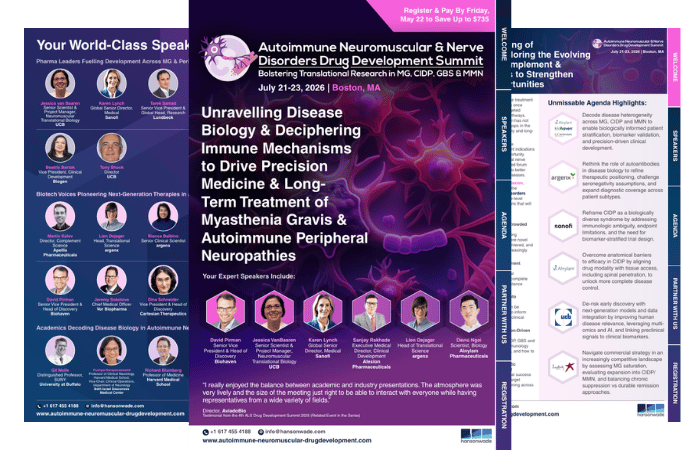Open the REGISTRATION tab on the center cover edge
The width and height of the screenshot is (700, 450).
(x=504, y=405)
